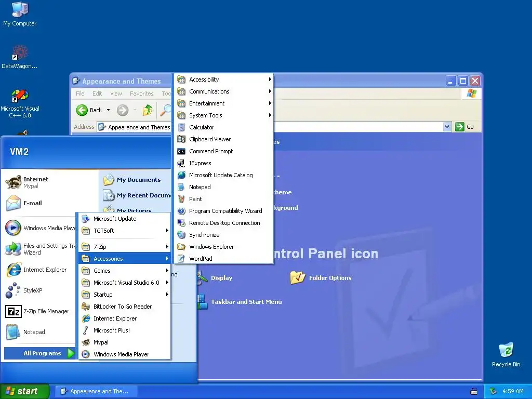The height and width of the screenshot is (399, 532).
Task: Launch Windows Media Player in All Programs list
Action: click(124, 354)
